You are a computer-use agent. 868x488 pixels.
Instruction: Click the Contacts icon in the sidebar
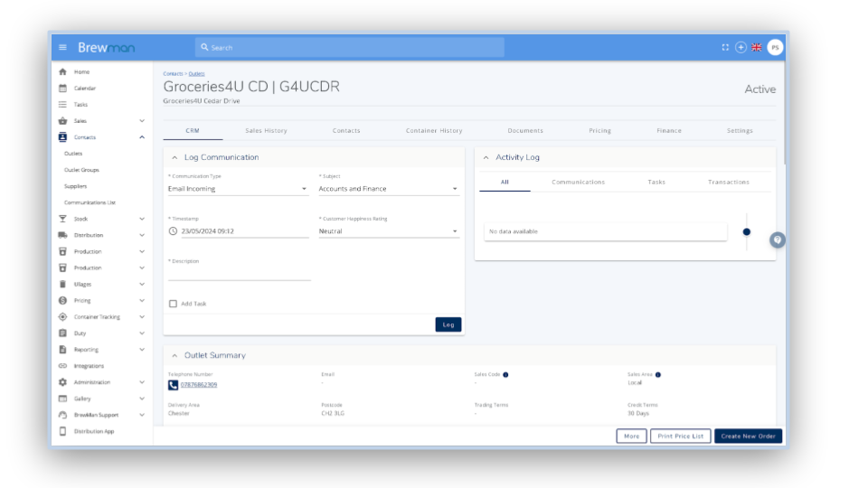pos(62,137)
